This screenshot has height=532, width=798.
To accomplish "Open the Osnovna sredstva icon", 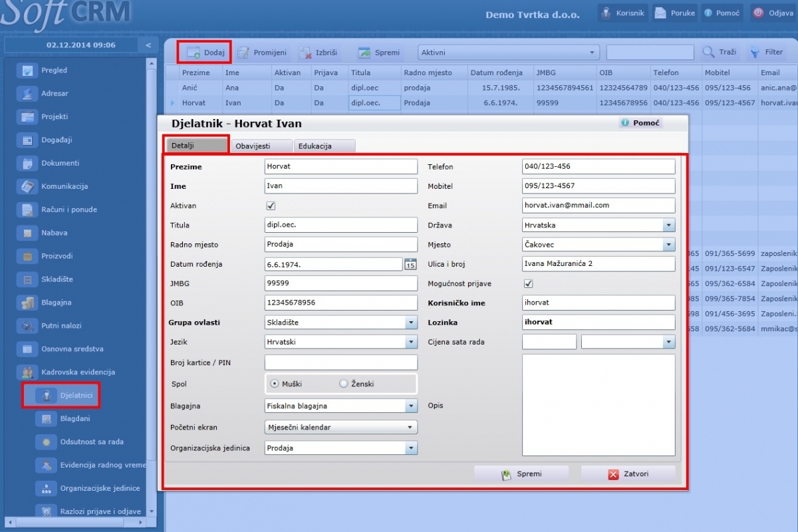I will (x=27, y=349).
